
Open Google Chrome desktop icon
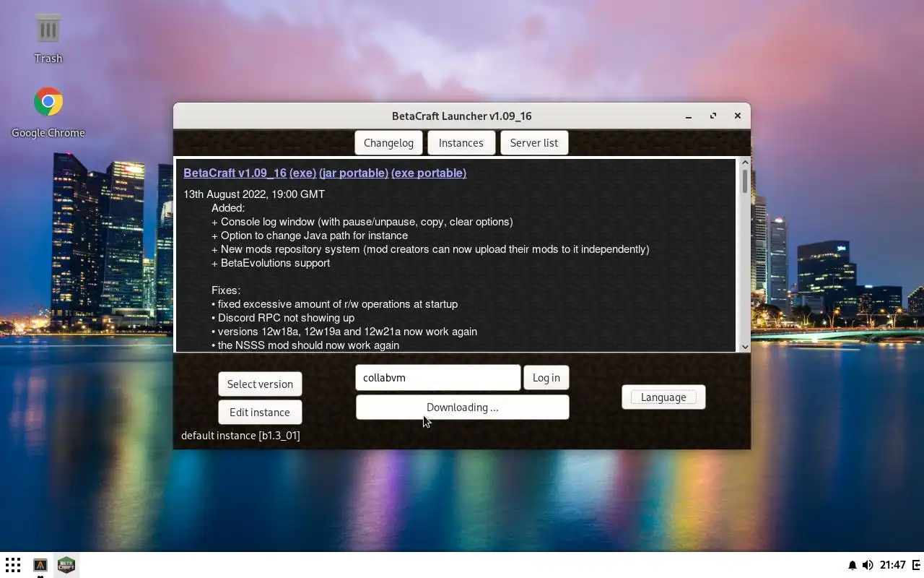tap(48, 112)
